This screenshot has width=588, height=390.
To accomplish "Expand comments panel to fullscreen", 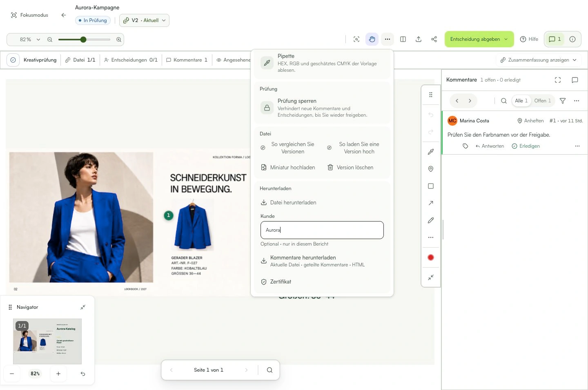I will (x=558, y=80).
